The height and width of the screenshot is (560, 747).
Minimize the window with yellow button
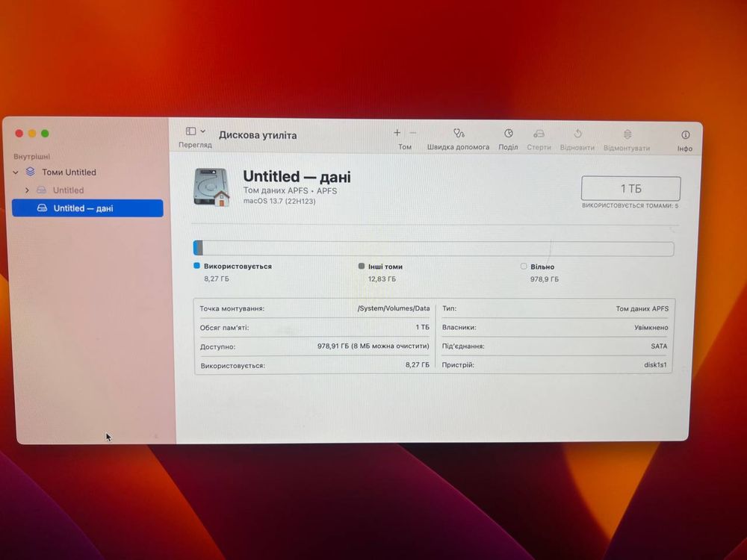[32, 134]
